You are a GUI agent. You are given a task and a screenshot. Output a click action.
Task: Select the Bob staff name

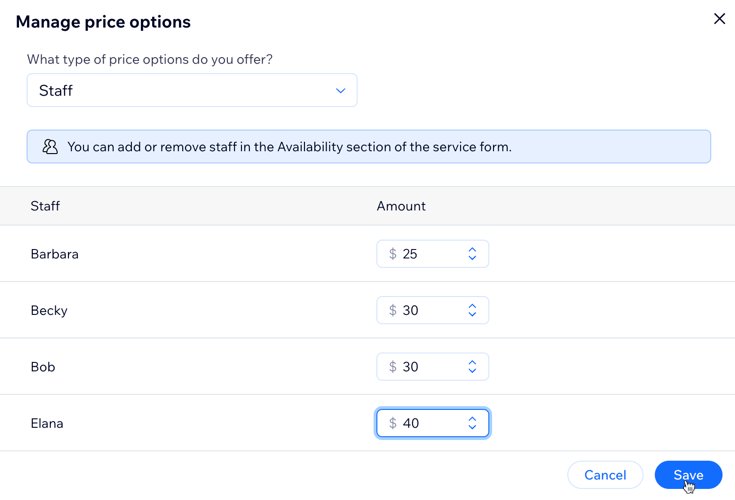(x=43, y=366)
